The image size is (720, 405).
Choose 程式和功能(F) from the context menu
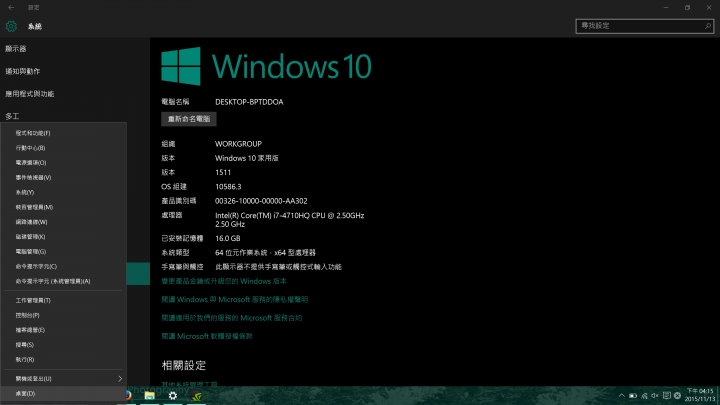tap(63, 133)
